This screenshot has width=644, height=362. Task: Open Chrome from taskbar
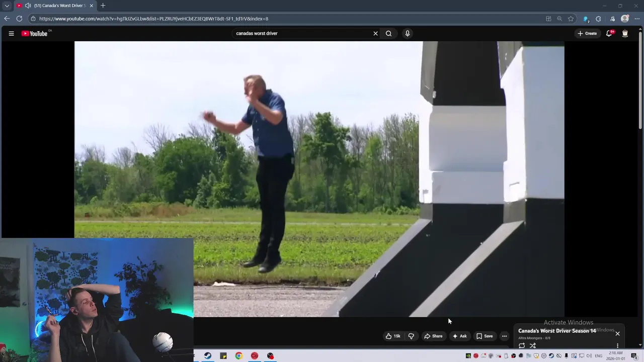[238, 356]
